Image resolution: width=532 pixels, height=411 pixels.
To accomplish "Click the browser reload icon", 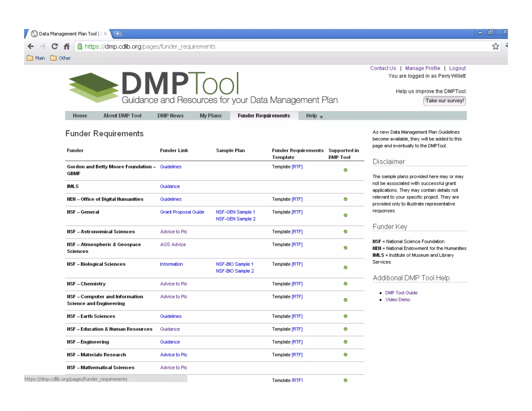I will coord(55,47).
